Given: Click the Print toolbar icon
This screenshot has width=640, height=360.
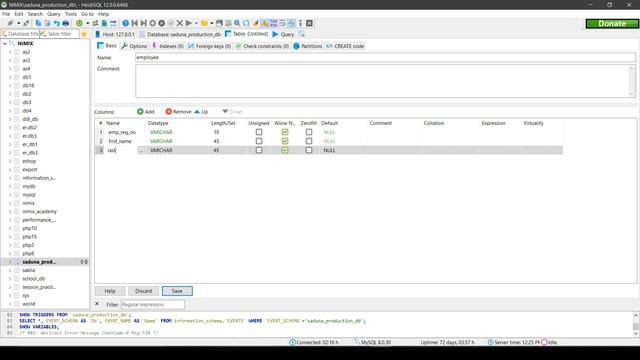Looking at the screenshot, I should (x=65, y=23).
